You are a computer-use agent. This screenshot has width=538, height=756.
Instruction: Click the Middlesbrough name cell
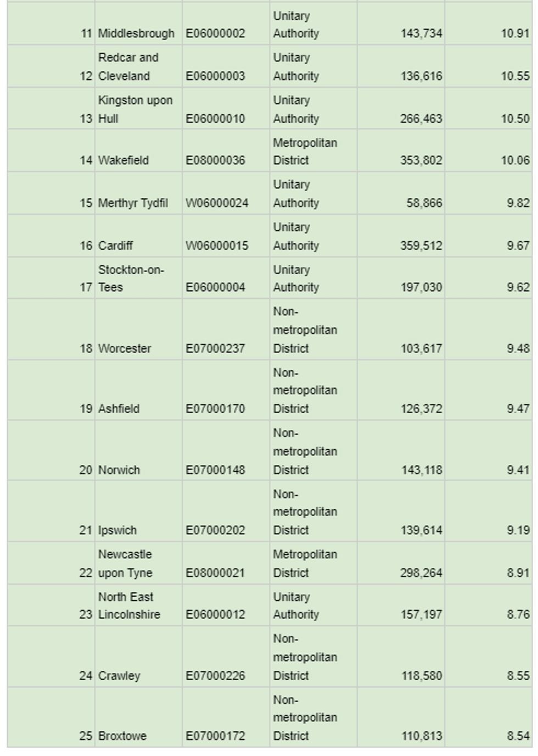(136, 34)
